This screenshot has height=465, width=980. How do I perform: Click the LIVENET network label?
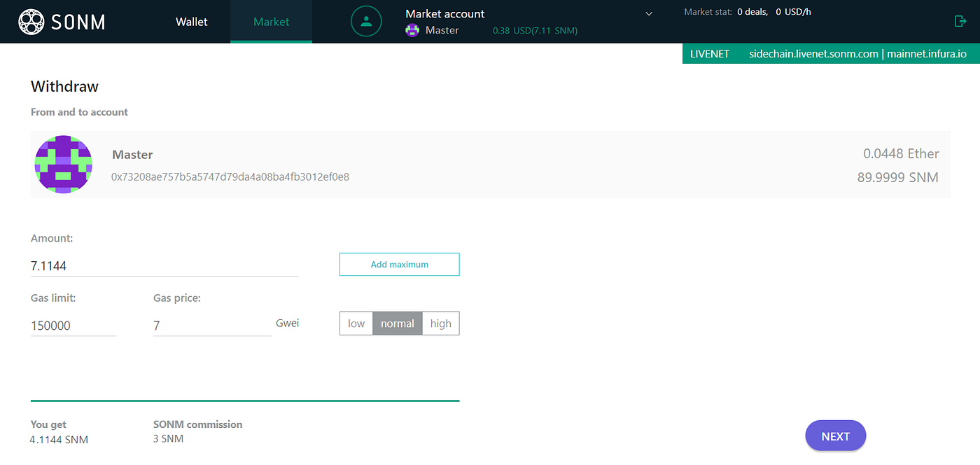click(x=710, y=54)
